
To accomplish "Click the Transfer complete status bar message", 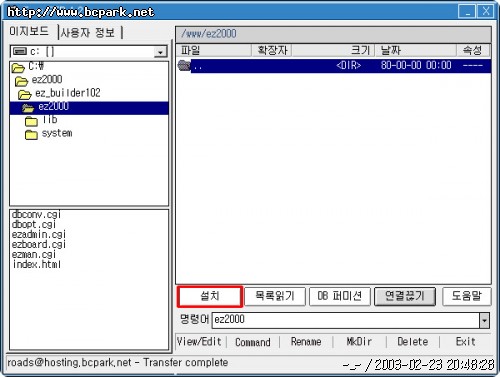I will (186, 363).
